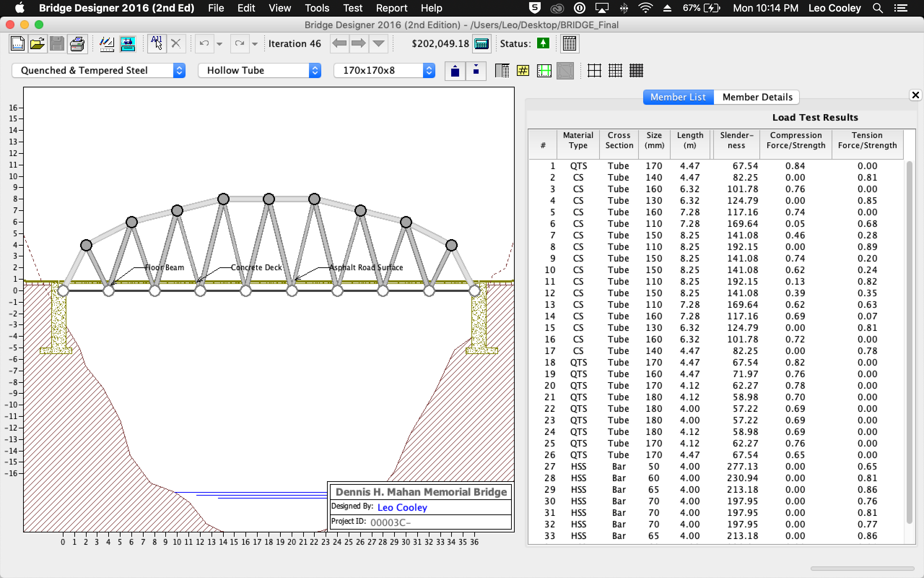Decrease the member size
This screenshot has width=924, height=578.
click(x=476, y=71)
